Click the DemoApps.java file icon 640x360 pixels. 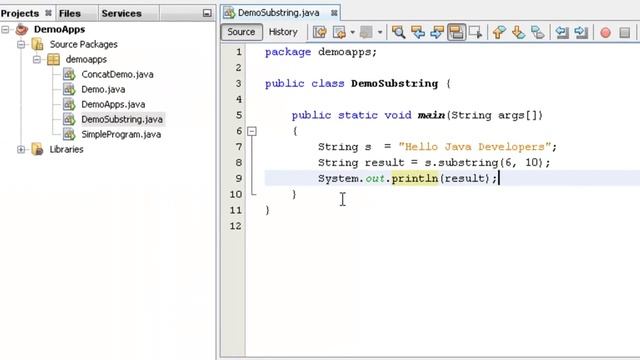click(x=69, y=104)
